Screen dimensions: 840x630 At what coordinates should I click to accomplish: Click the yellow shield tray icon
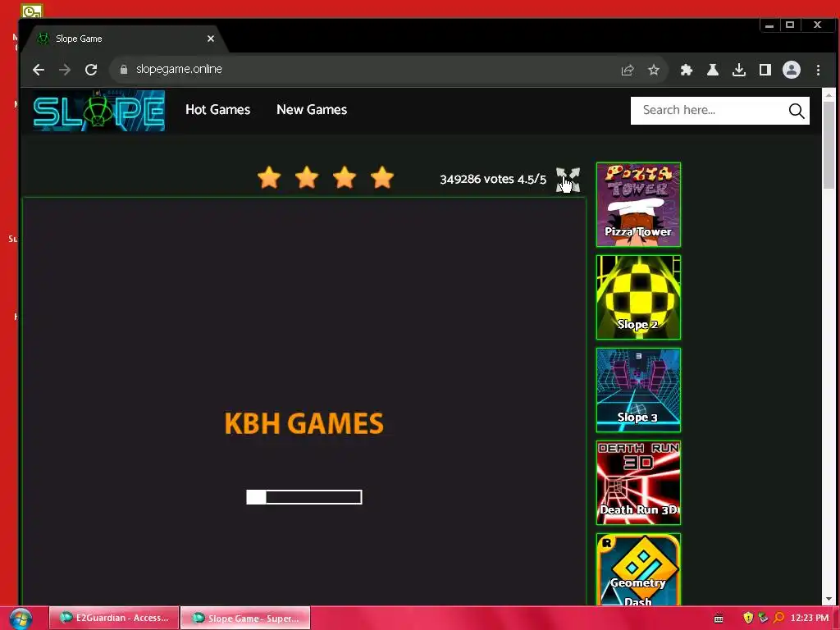coord(748,618)
